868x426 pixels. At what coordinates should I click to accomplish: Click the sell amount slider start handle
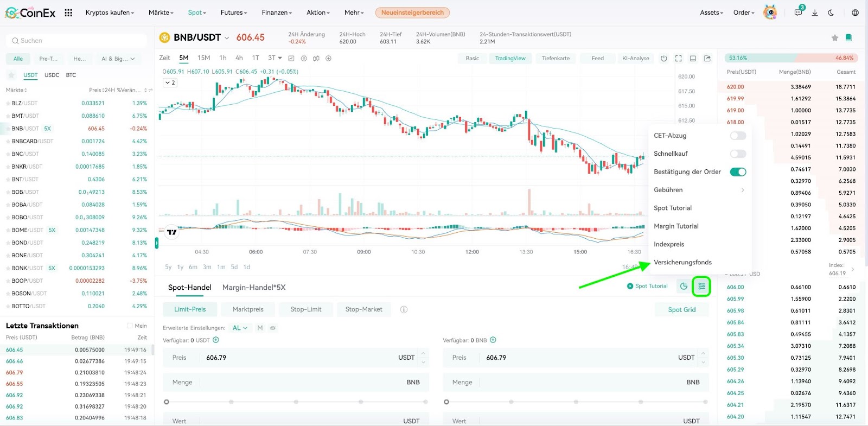[446, 402]
